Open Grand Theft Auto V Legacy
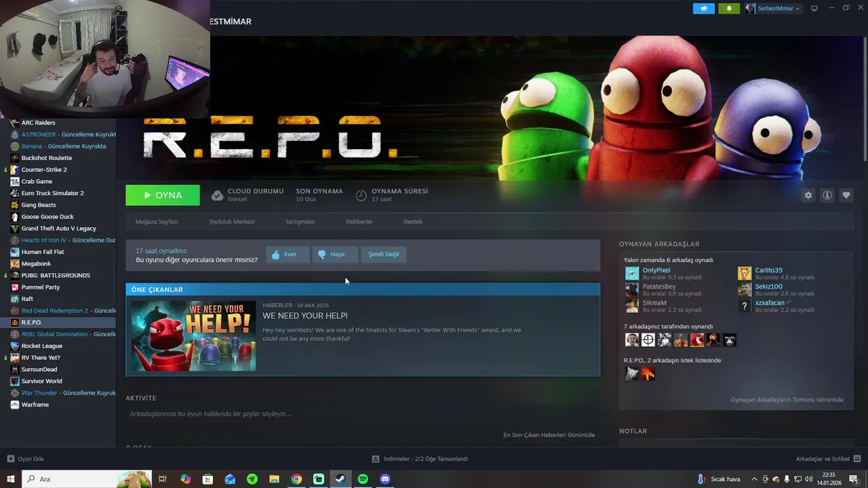 [58, 228]
